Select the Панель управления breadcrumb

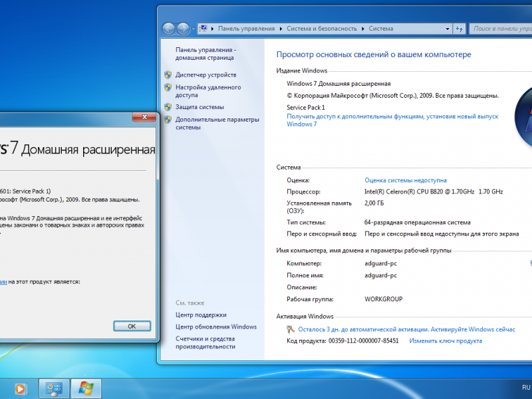(246, 29)
